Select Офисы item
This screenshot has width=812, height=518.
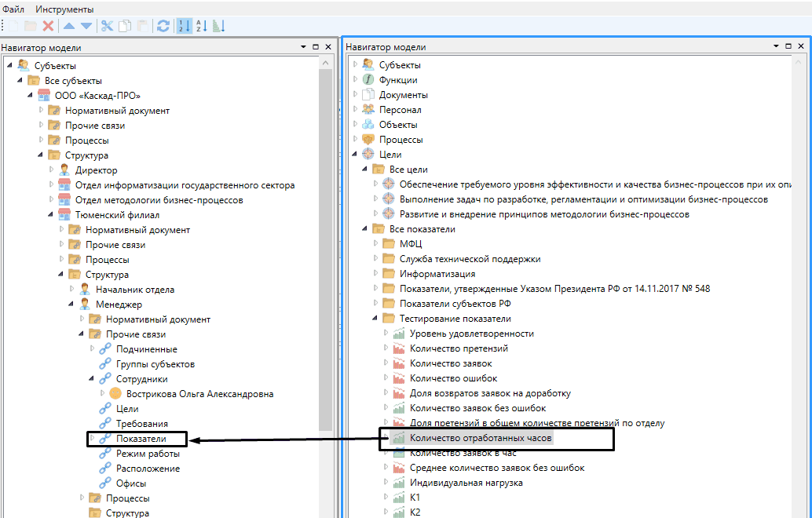point(131,483)
